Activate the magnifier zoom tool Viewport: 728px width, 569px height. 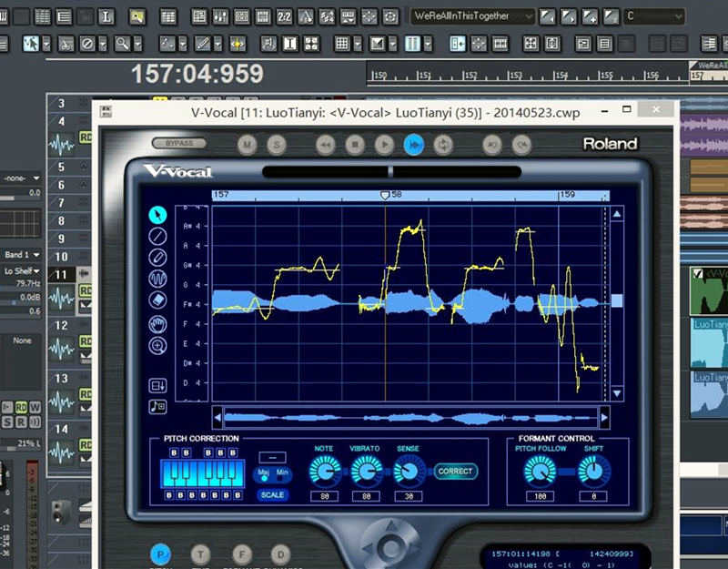tap(157, 346)
